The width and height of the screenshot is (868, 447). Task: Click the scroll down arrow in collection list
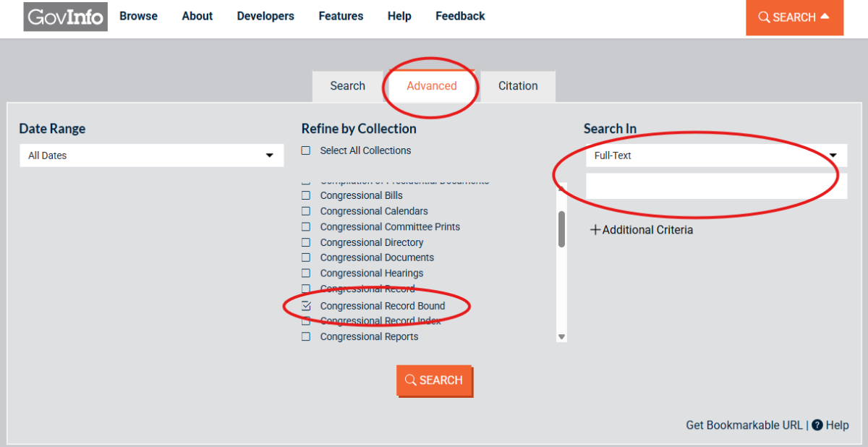pyautogui.click(x=561, y=337)
